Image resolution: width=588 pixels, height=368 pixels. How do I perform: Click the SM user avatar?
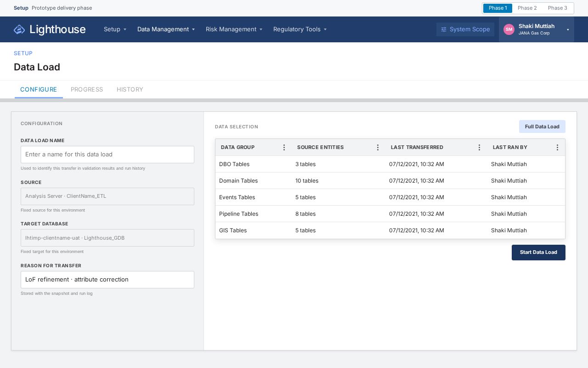[509, 29]
